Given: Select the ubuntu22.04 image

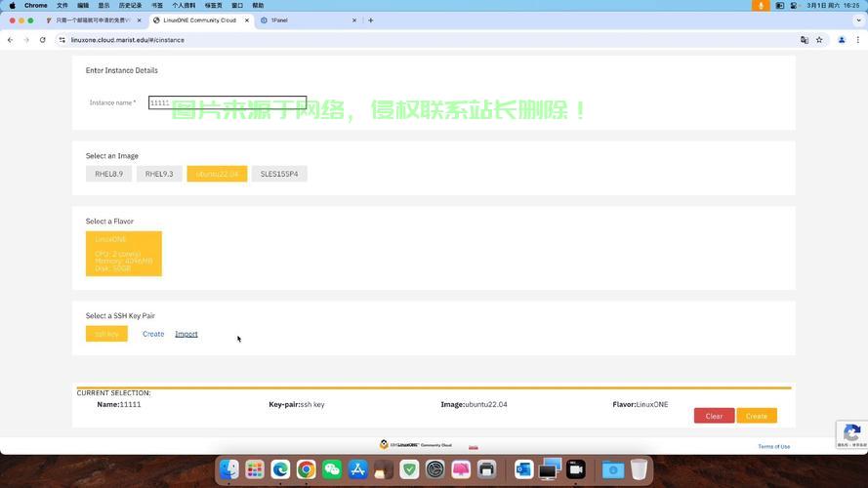Looking at the screenshot, I should 217,174.
